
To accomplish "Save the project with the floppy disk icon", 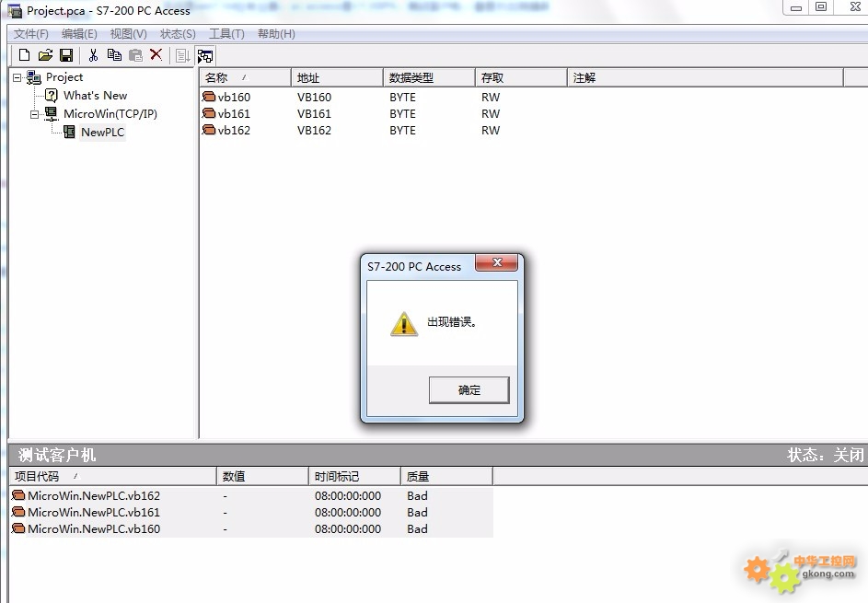I will click(x=66, y=55).
